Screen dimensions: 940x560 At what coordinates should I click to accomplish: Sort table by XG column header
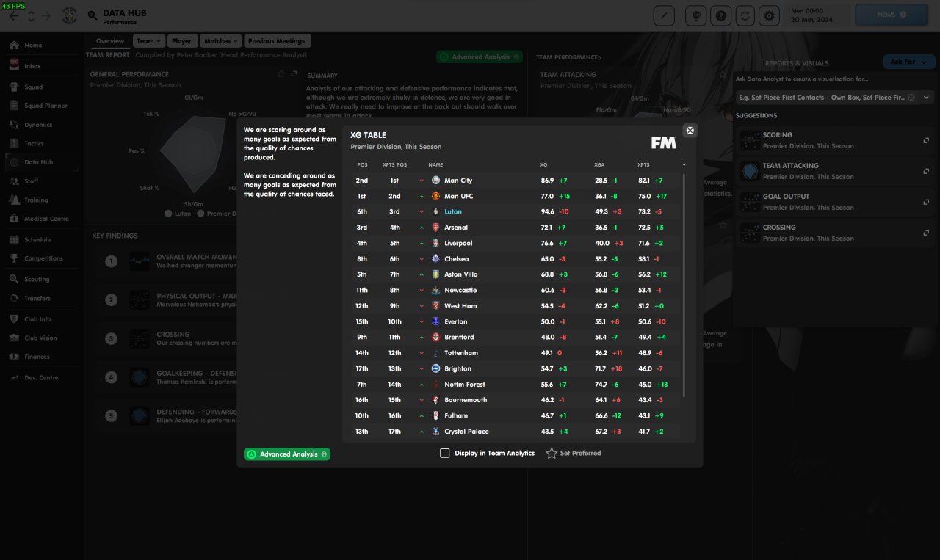(x=543, y=165)
